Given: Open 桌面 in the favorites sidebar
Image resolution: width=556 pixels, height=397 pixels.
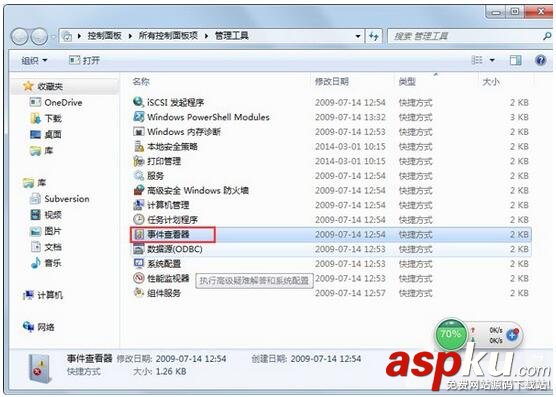Looking at the screenshot, I should tap(46, 134).
